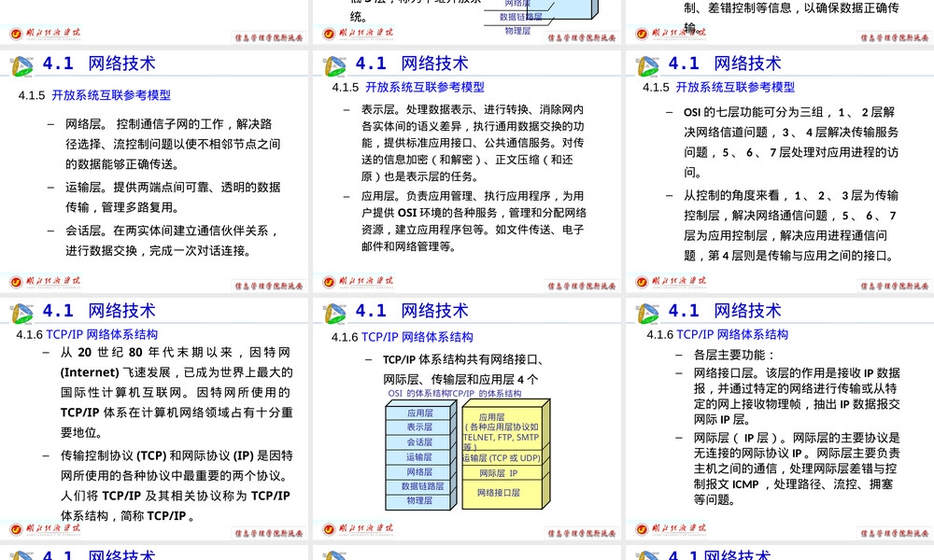Click the title logo on the 各层主要功能 slide
934x560 pixels.
tap(647, 314)
